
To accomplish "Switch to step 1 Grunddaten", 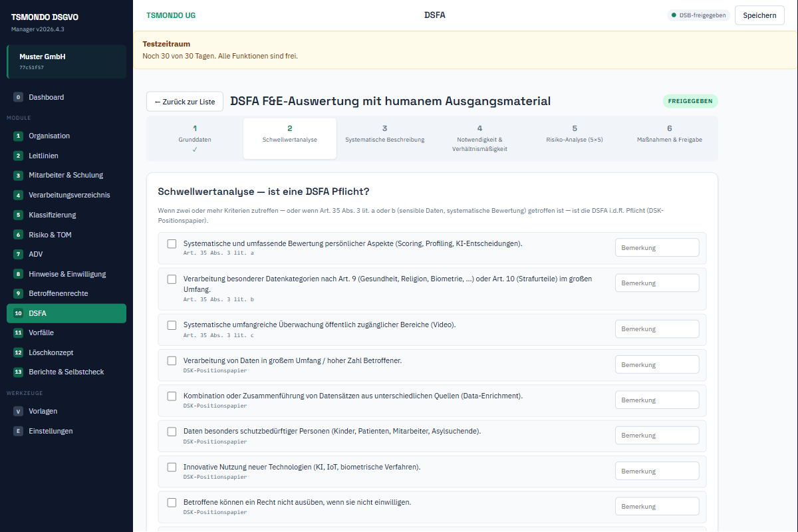I will click(195, 138).
